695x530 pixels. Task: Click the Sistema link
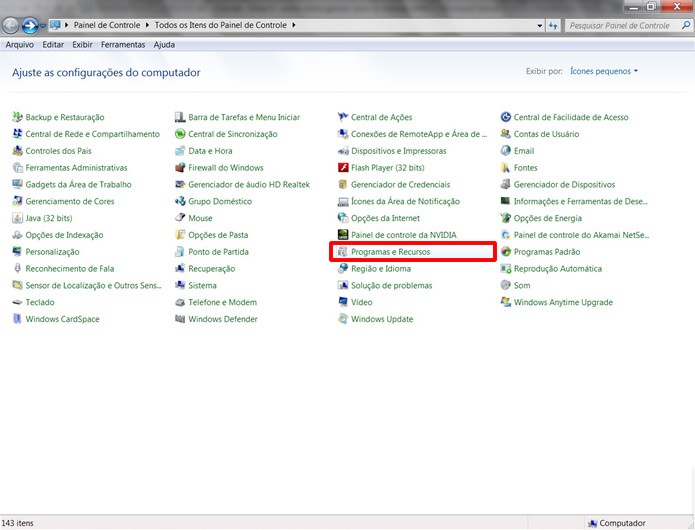[x=202, y=286]
